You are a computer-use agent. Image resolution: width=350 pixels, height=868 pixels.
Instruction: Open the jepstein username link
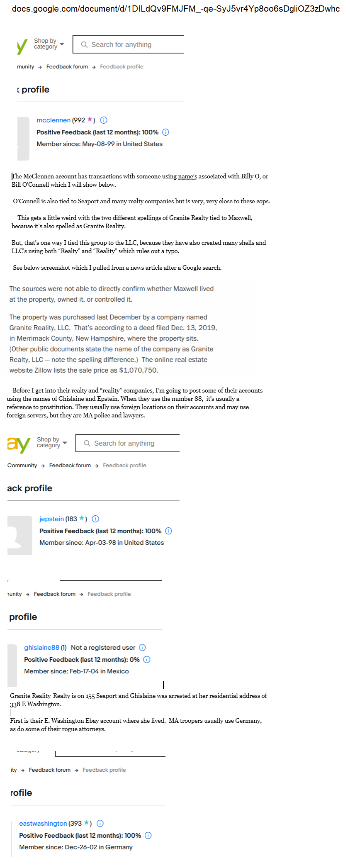point(52,519)
